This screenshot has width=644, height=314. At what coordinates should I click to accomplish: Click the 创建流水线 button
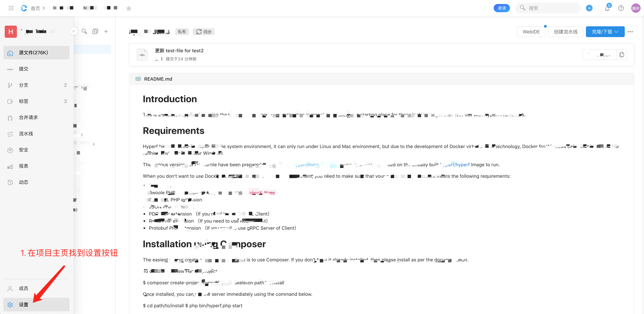tap(565, 32)
